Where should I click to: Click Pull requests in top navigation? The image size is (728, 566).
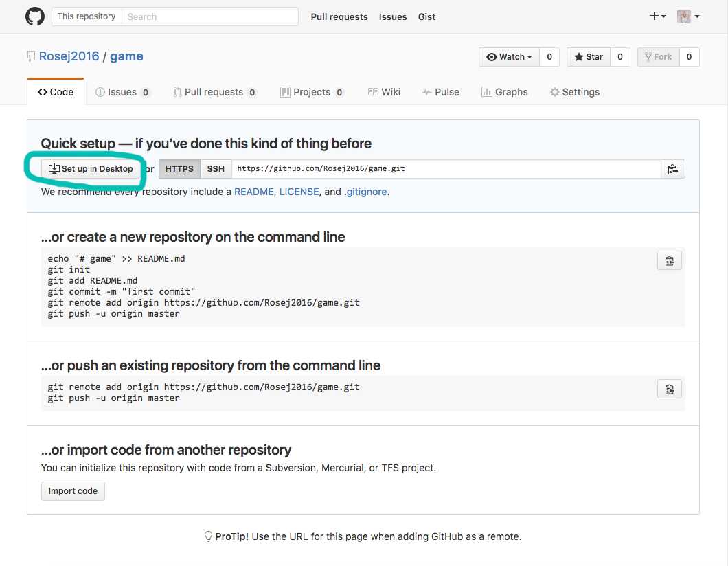(x=339, y=16)
